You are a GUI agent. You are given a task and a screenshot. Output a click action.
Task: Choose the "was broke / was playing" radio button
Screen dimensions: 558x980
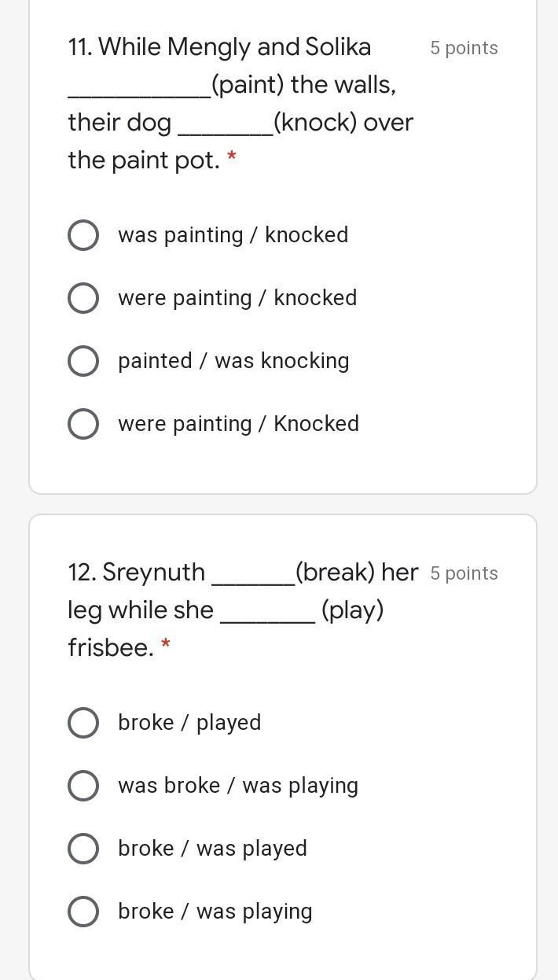coord(83,786)
